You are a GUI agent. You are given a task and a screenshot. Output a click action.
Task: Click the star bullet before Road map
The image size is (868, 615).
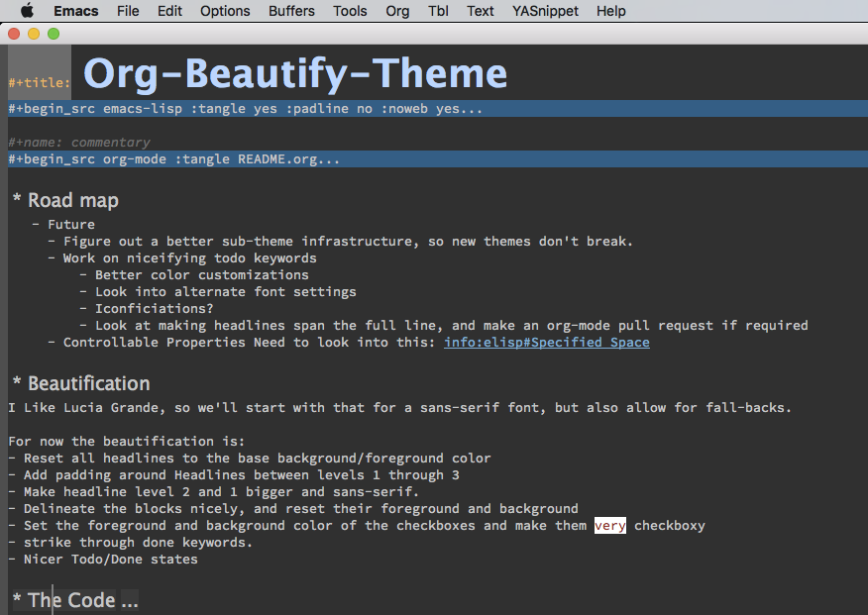17,197
